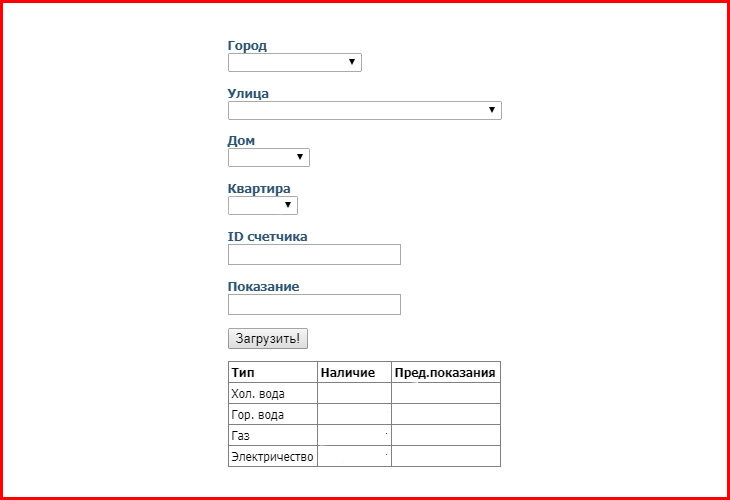This screenshot has width=730, height=500.
Task: Select the Газ row label
Action: (x=240, y=436)
